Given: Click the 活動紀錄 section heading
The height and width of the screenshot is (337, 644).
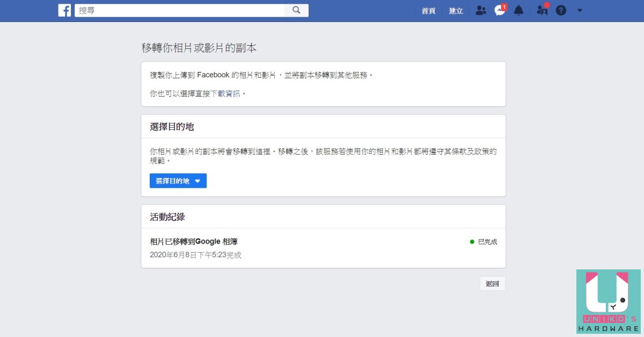Looking at the screenshot, I should 167,217.
